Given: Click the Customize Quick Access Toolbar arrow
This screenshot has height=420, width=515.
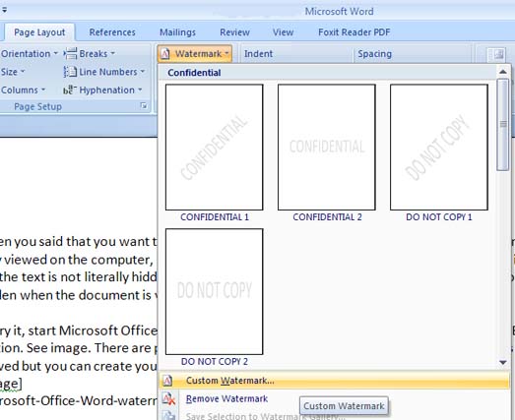Looking at the screenshot, I should click(x=4, y=10).
